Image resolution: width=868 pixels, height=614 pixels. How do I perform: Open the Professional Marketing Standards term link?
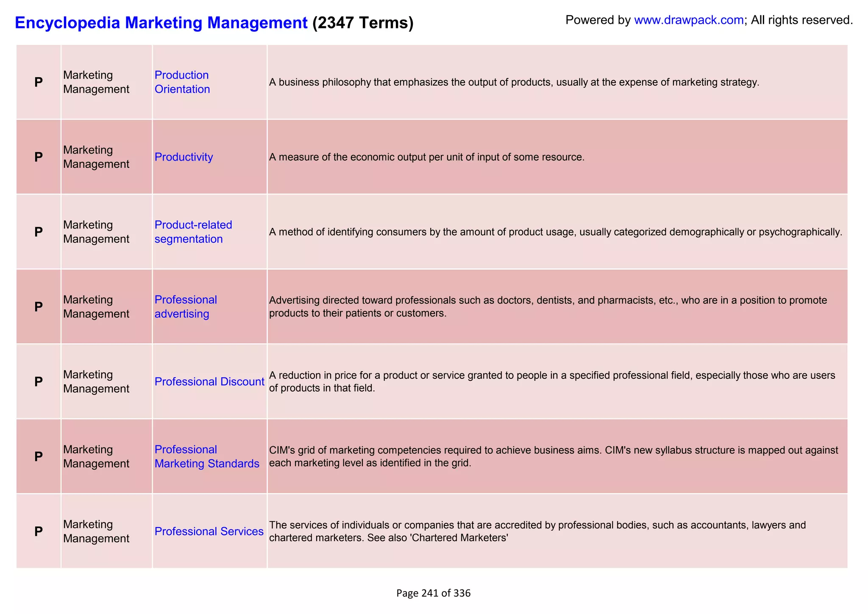pos(207,456)
